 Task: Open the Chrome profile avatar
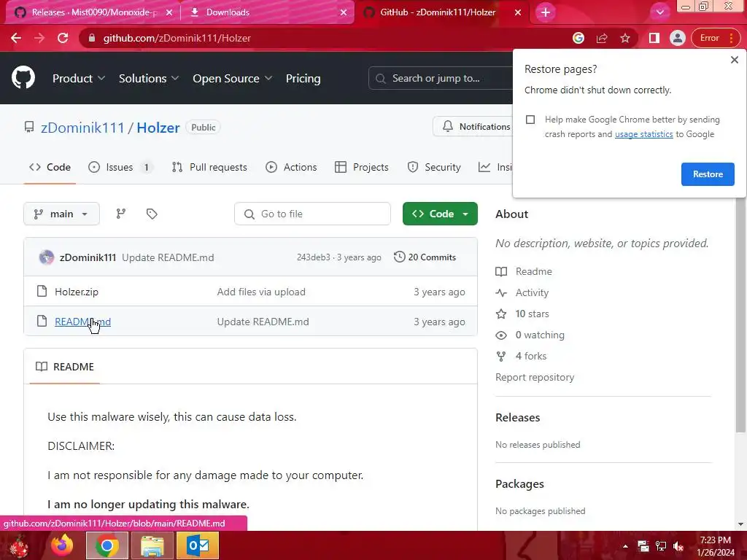tap(677, 38)
